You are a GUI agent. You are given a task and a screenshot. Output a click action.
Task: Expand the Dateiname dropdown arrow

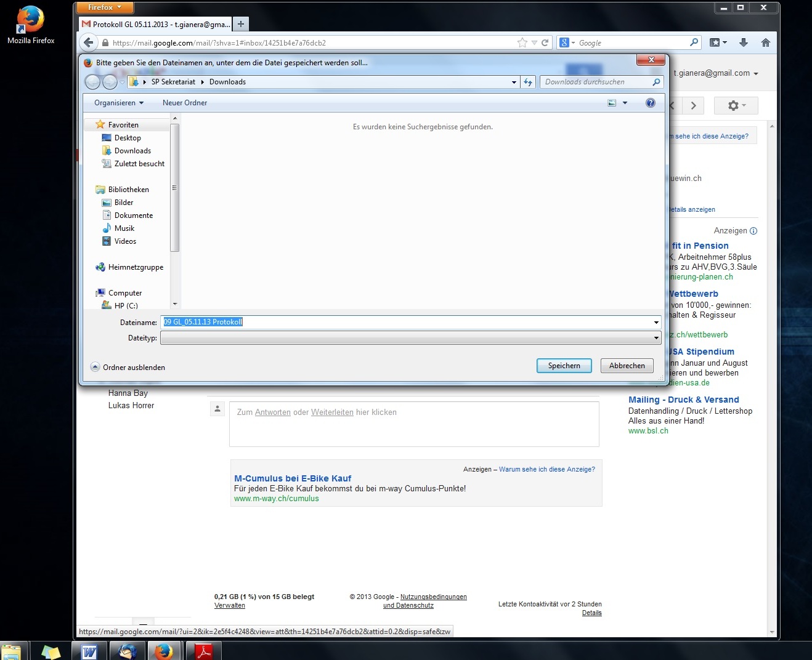click(x=656, y=322)
